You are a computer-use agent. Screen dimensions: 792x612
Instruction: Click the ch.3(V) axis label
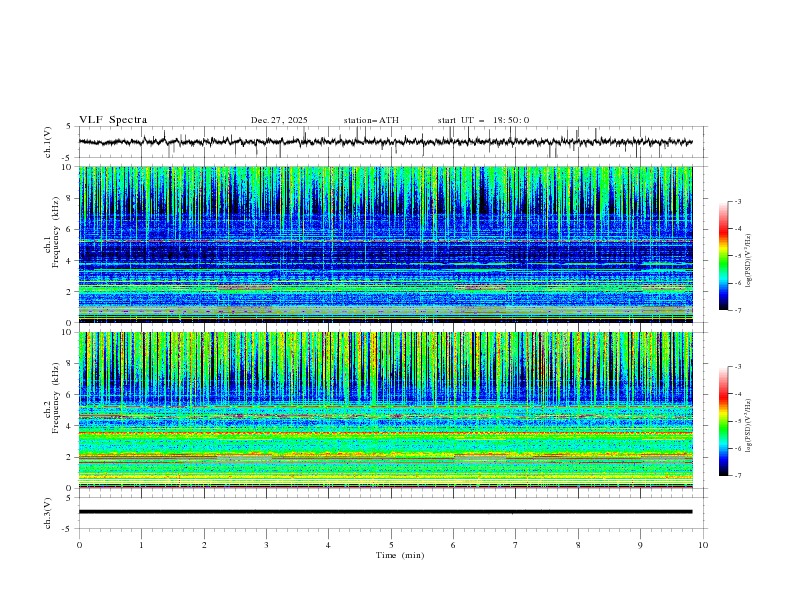(x=49, y=512)
